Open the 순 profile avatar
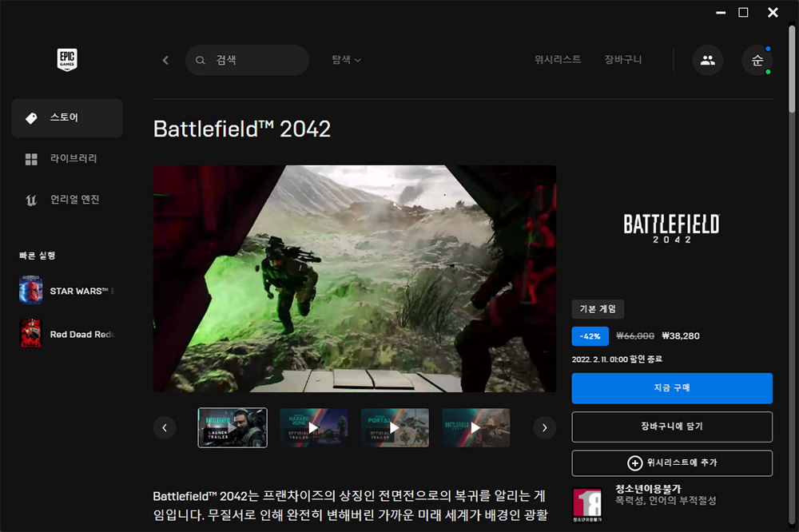This screenshot has width=799, height=532. coord(757,60)
